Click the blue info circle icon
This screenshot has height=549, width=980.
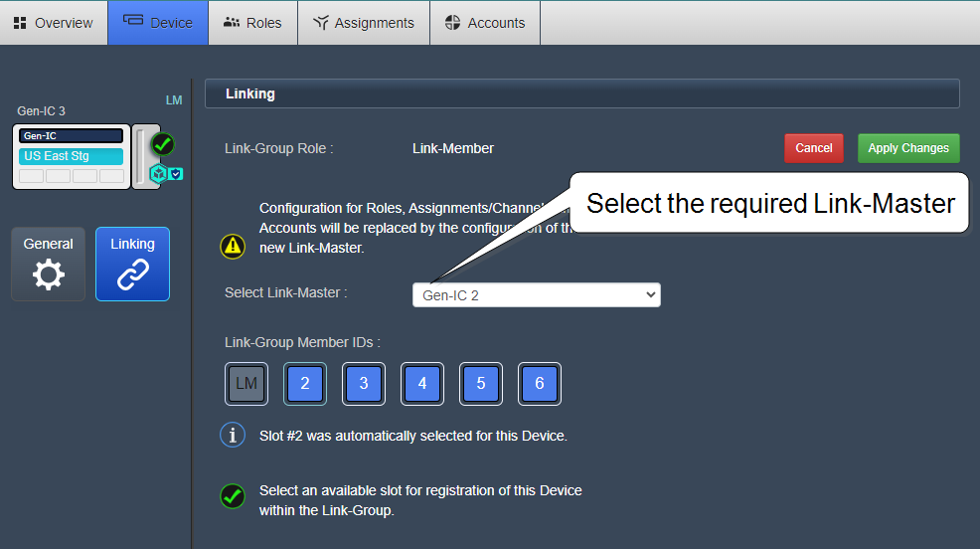pyautogui.click(x=233, y=436)
